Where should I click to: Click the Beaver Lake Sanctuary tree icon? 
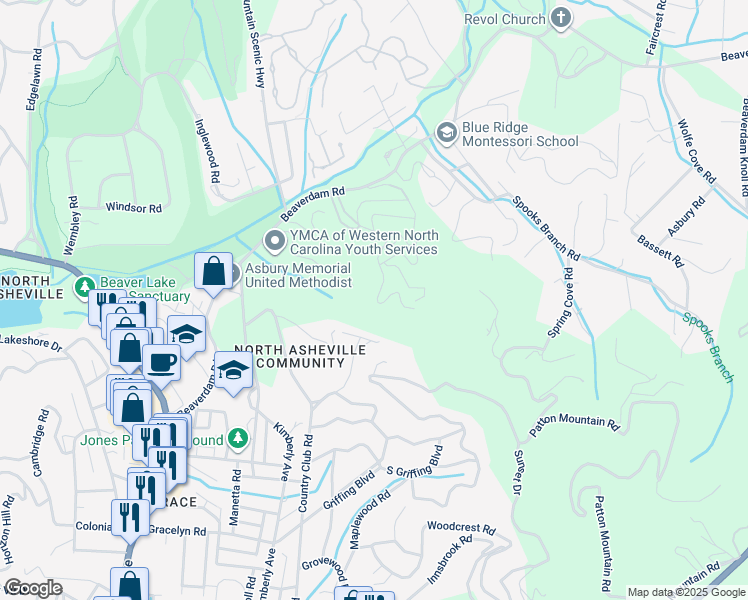point(85,287)
